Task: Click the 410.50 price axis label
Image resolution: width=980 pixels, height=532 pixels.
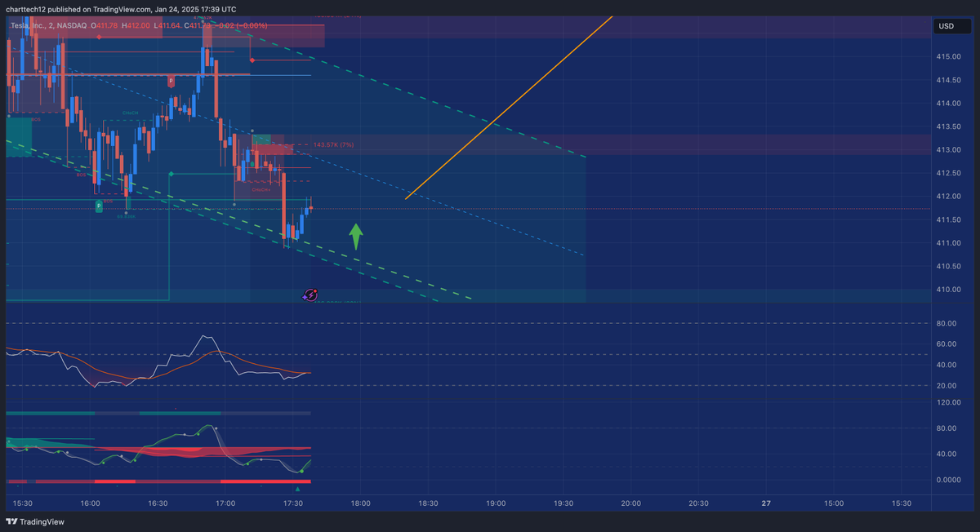Action: coord(948,266)
